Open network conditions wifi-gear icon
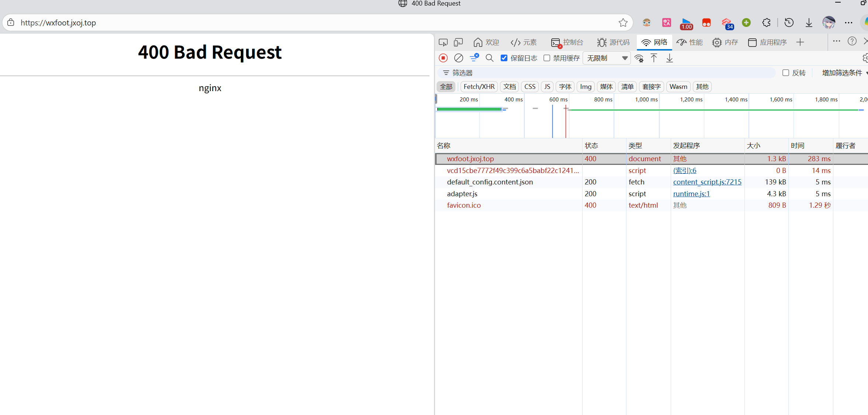This screenshot has width=868, height=415. [x=639, y=58]
